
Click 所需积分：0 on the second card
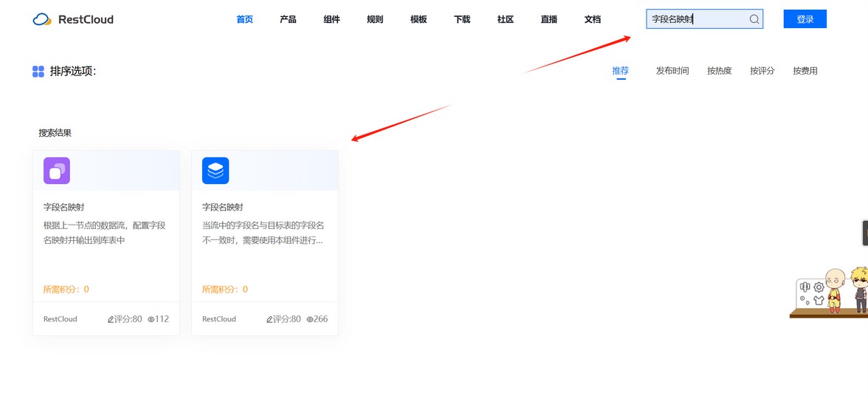click(224, 290)
